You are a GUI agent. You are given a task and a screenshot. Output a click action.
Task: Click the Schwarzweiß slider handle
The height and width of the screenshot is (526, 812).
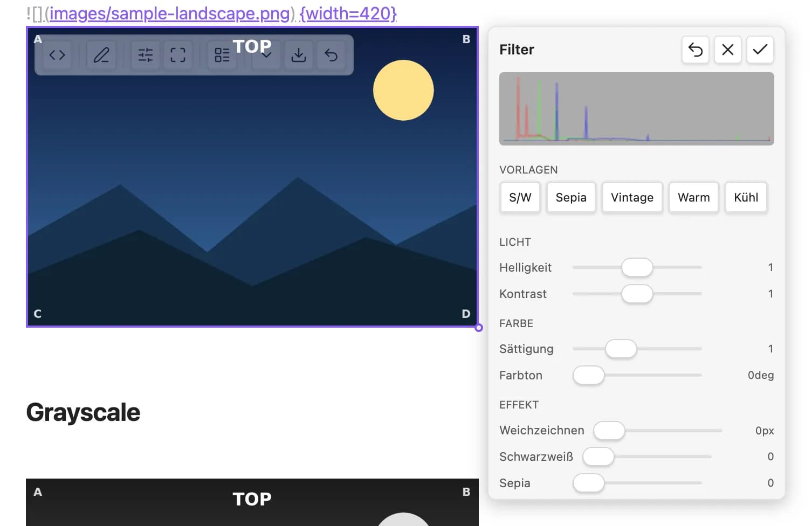pyautogui.click(x=598, y=456)
